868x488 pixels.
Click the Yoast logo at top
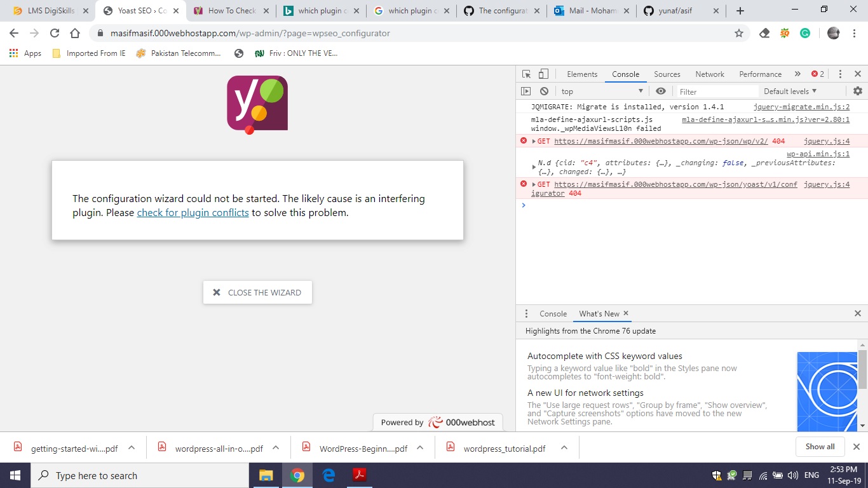pos(257,104)
